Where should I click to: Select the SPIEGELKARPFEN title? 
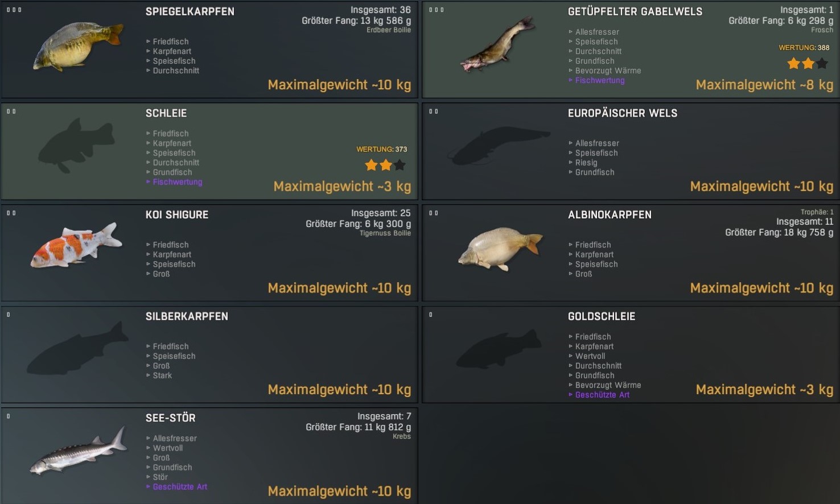(190, 11)
